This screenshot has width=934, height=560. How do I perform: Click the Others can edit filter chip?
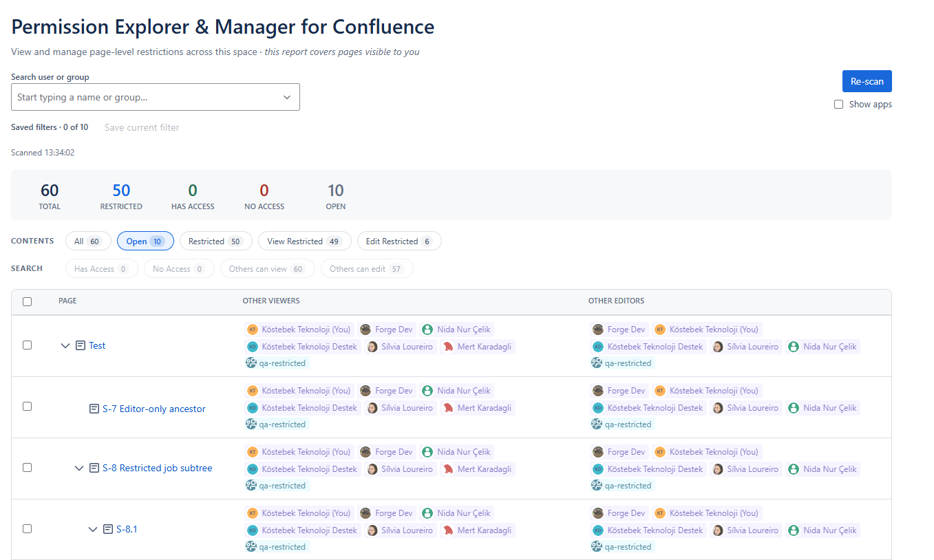coord(367,269)
